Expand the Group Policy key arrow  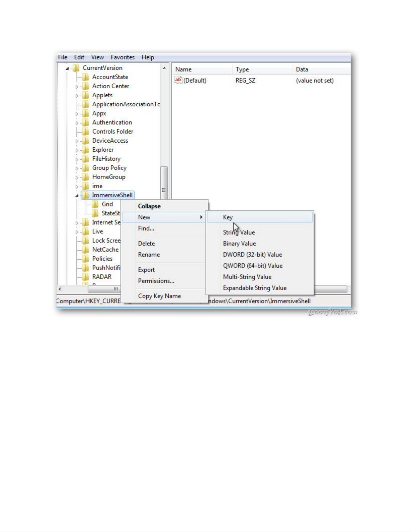pyautogui.click(x=77, y=168)
